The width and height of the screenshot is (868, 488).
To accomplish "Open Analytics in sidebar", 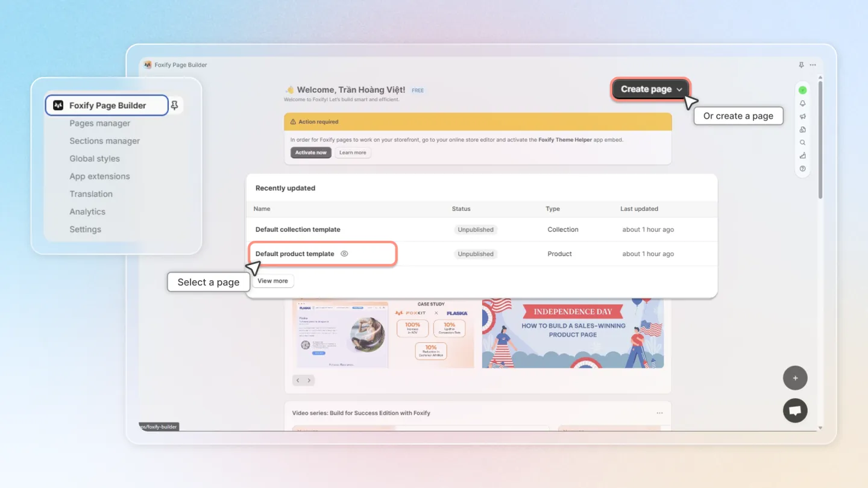I will pos(87,211).
